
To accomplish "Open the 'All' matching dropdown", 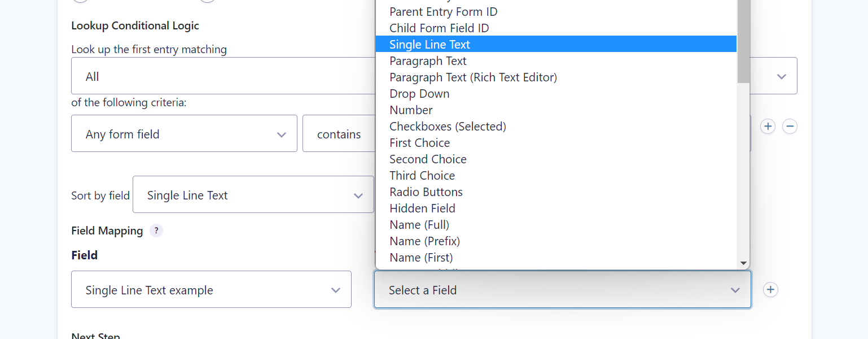I will (x=223, y=76).
